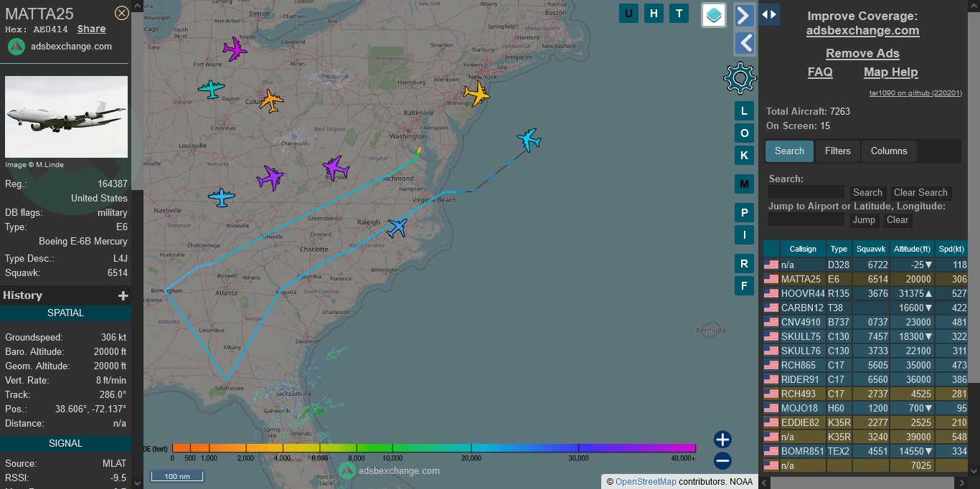The width and height of the screenshot is (980, 489).
Task: Select the magenta aircraft near Toledo
Action: 235,49
